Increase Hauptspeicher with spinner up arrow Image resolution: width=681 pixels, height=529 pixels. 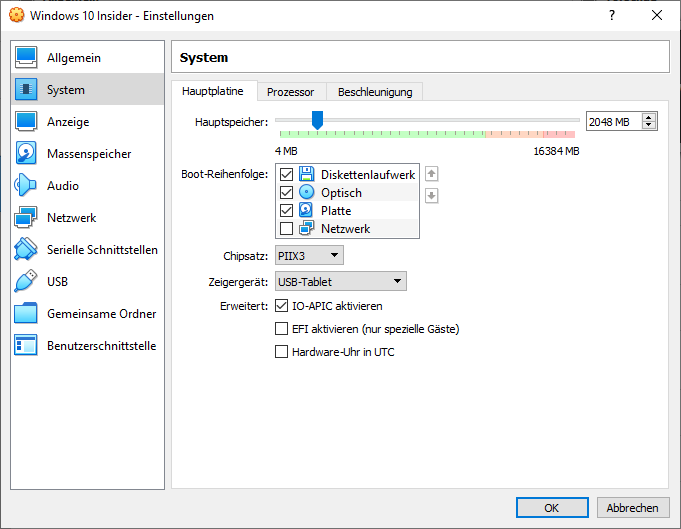[649, 117]
